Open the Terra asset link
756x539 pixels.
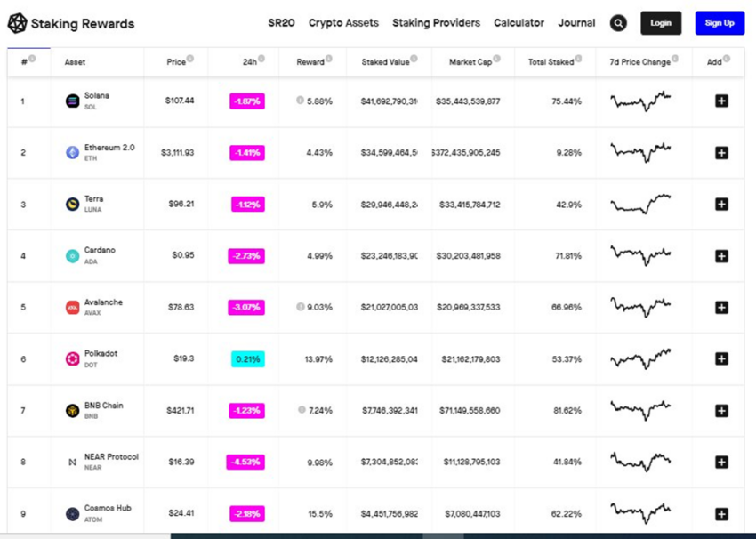[x=93, y=198]
